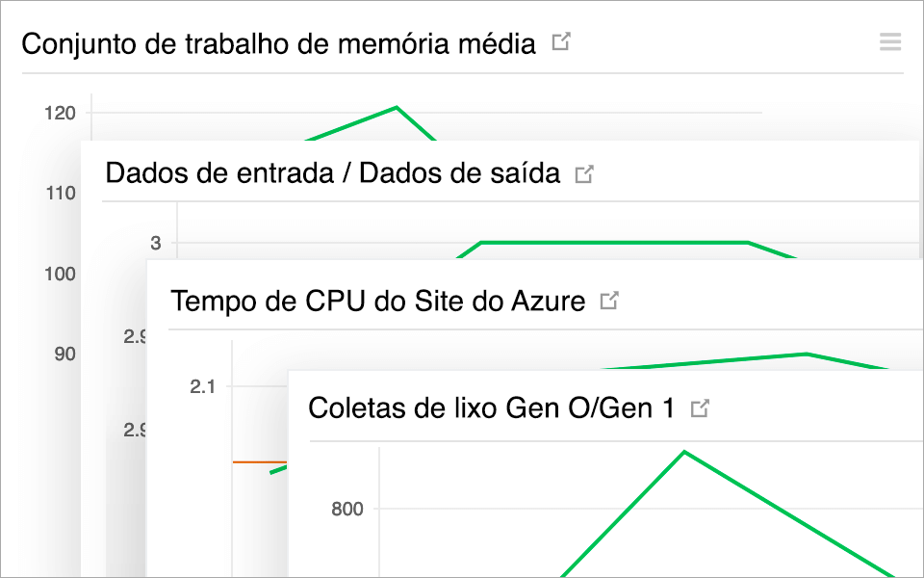The image size is (924, 578).
Task: Open Tempo de CPU chart via pop-out icon
Action: (607, 300)
